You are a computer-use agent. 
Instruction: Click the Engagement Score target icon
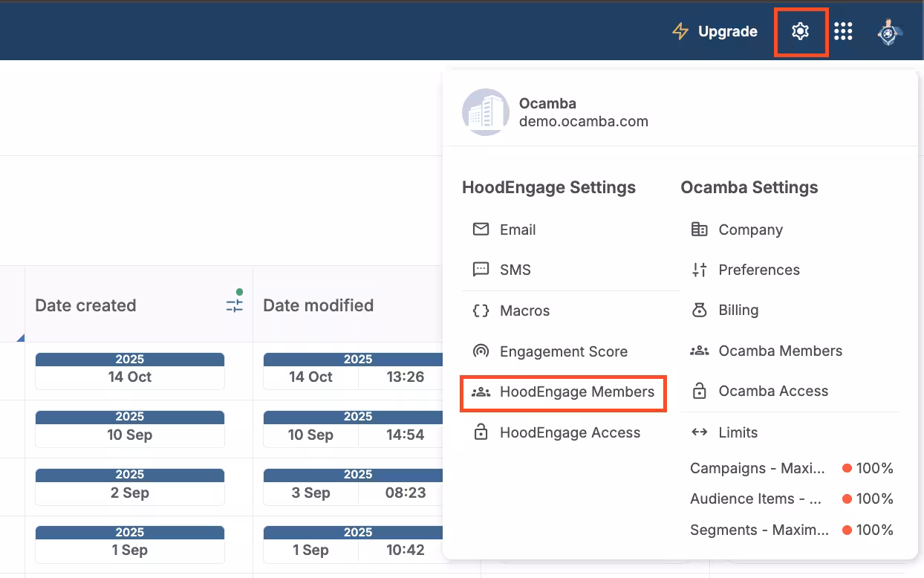[x=483, y=351]
